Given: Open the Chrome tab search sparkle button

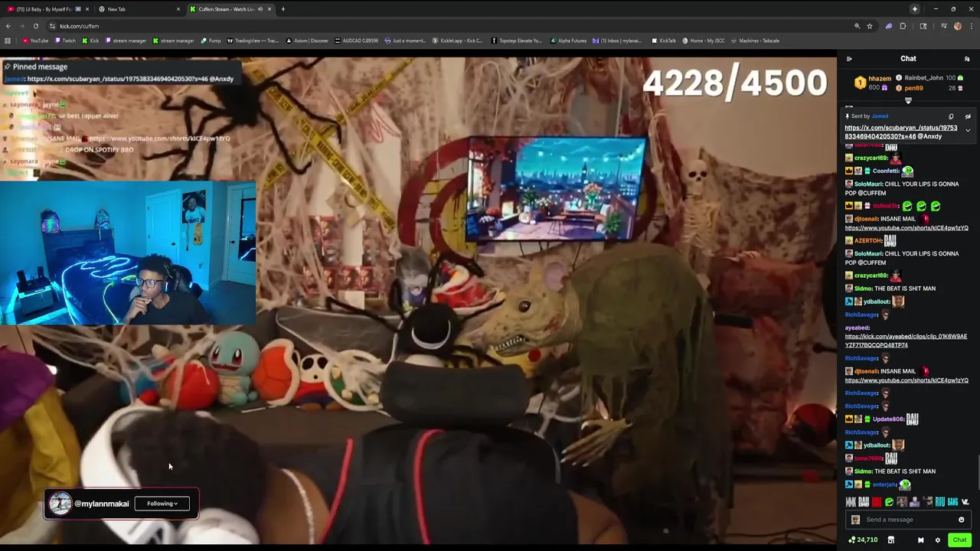Looking at the screenshot, I should tap(915, 9).
